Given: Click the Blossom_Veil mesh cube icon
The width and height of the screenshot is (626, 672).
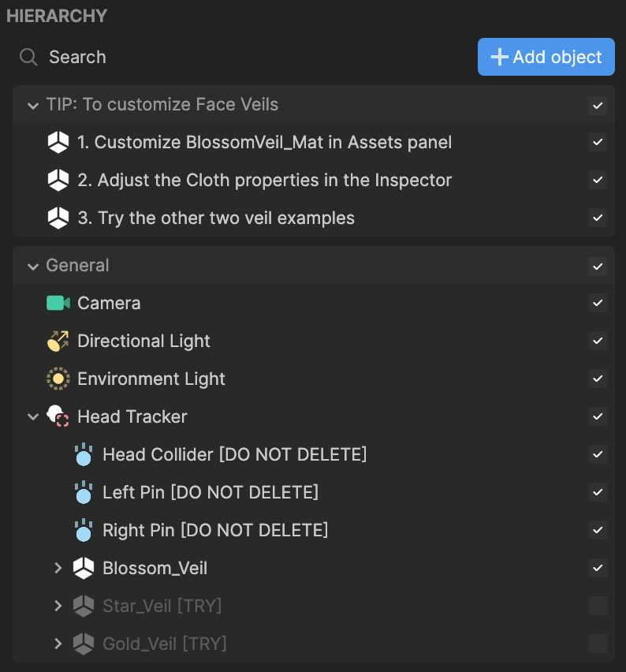Looking at the screenshot, I should (x=84, y=568).
